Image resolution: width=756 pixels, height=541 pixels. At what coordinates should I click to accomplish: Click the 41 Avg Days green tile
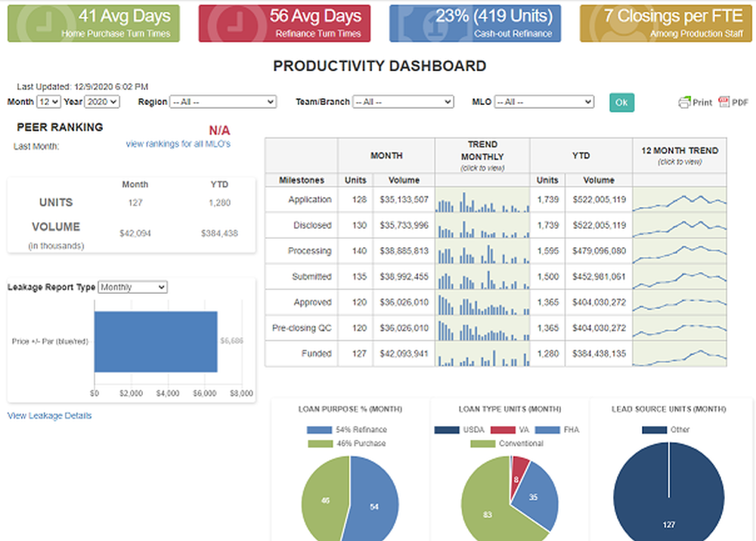pos(94,23)
